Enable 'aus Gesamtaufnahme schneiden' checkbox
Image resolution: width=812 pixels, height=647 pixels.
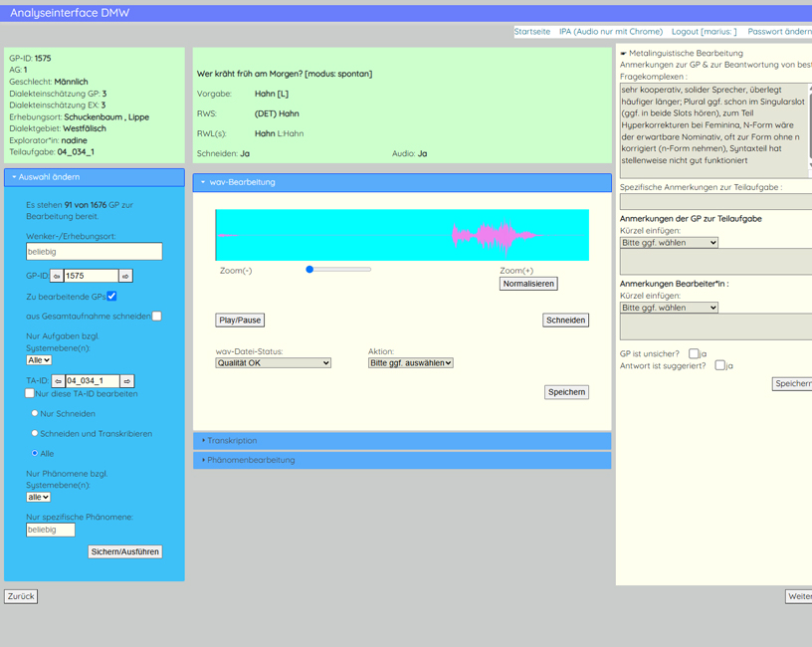pos(156,317)
